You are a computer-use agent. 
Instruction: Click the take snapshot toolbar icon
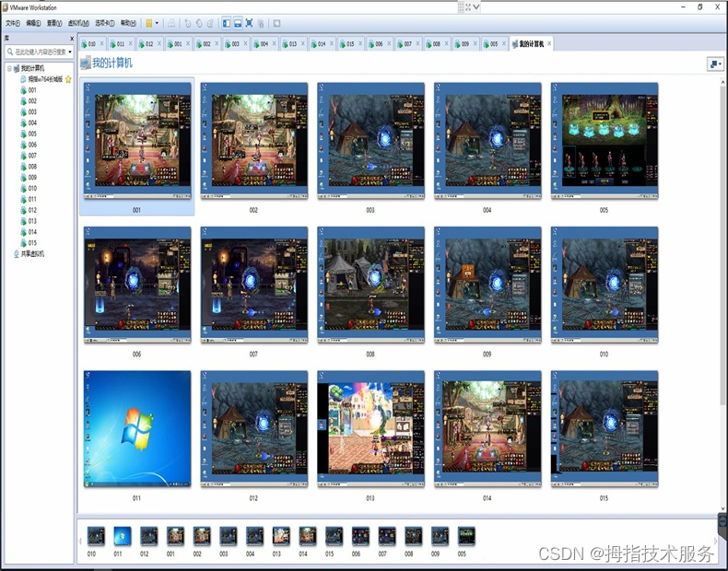click(x=188, y=23)
